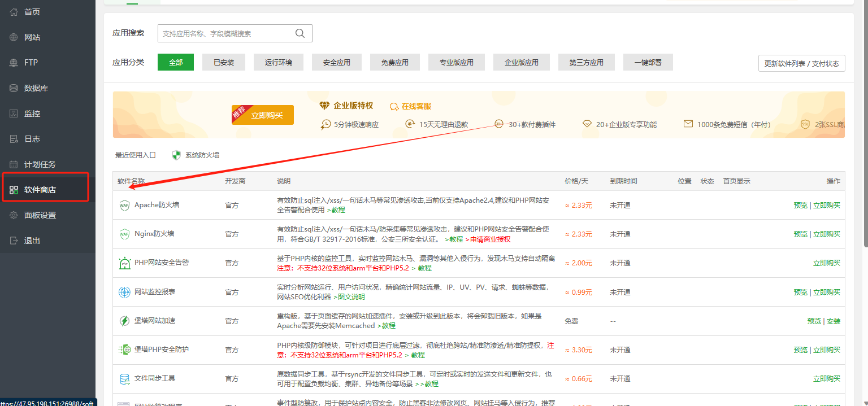868x406 pixels.
Task: Focus the 应用搜索 input field
Action: click(235, 33)
